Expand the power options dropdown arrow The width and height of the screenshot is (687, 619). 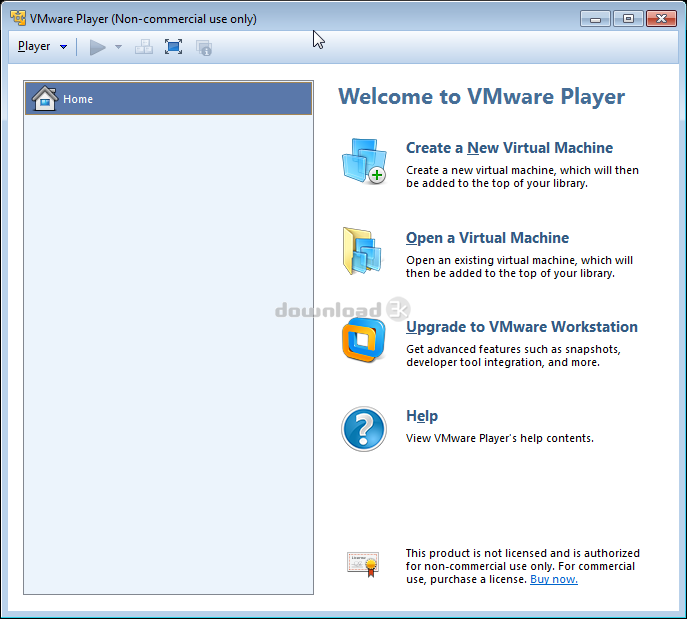pos(118,47)
